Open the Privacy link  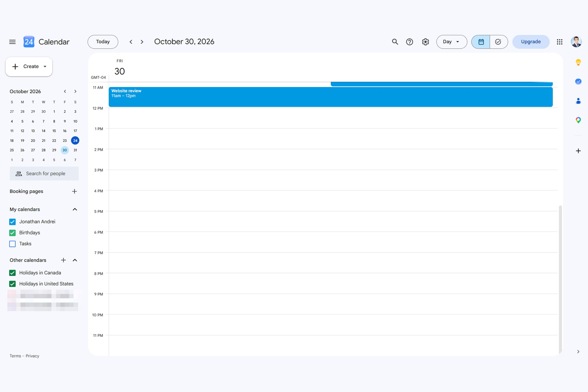[32, 356]
